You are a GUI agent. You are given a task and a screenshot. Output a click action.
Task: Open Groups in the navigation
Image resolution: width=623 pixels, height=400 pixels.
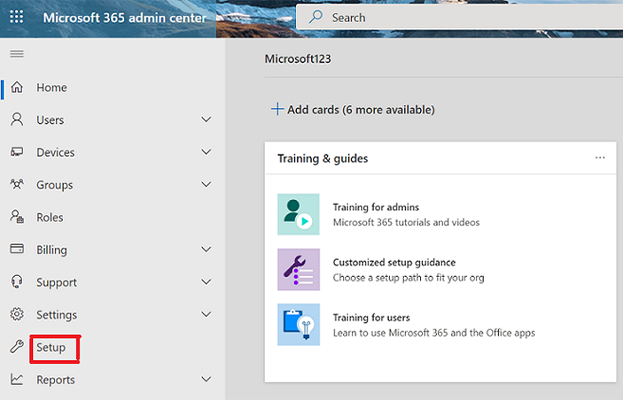coord(54,185)
